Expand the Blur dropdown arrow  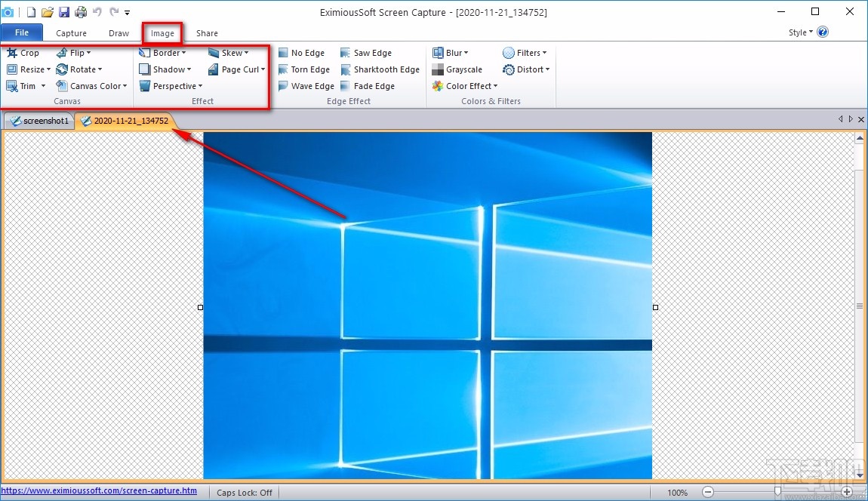point(466,53)
